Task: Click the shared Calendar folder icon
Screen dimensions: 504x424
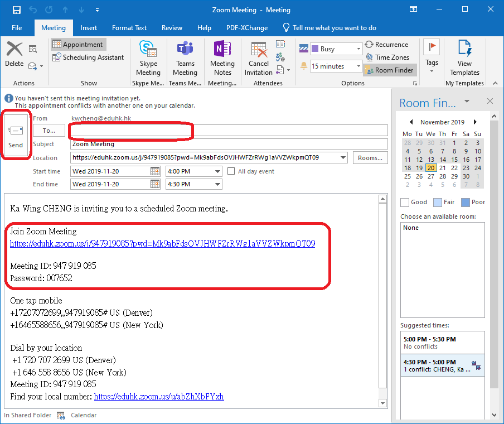Action: [x=61, y=415]
